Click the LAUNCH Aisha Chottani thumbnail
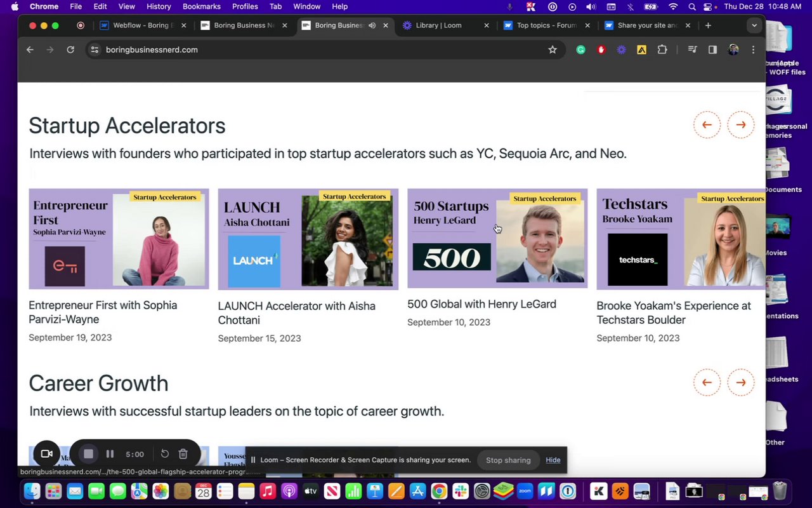This screenshot has width=812, height=508. [308, 239]
